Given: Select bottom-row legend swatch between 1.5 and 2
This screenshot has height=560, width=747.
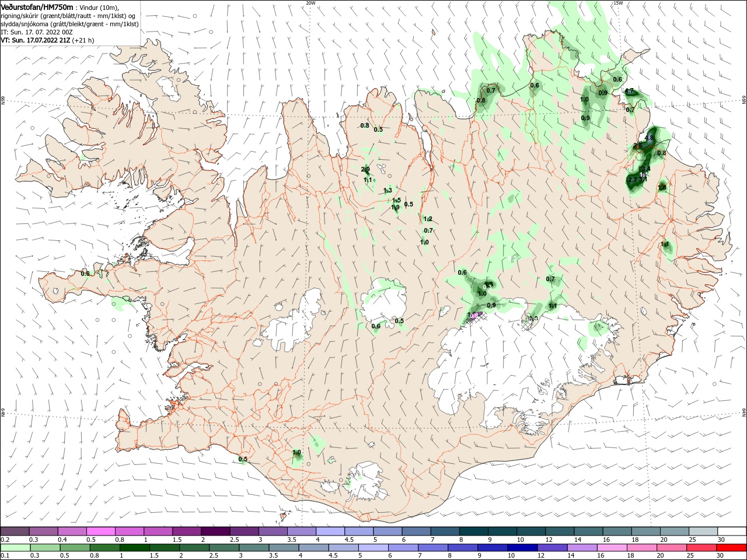Looking at the screenshot, I should [x=164, y=548].
